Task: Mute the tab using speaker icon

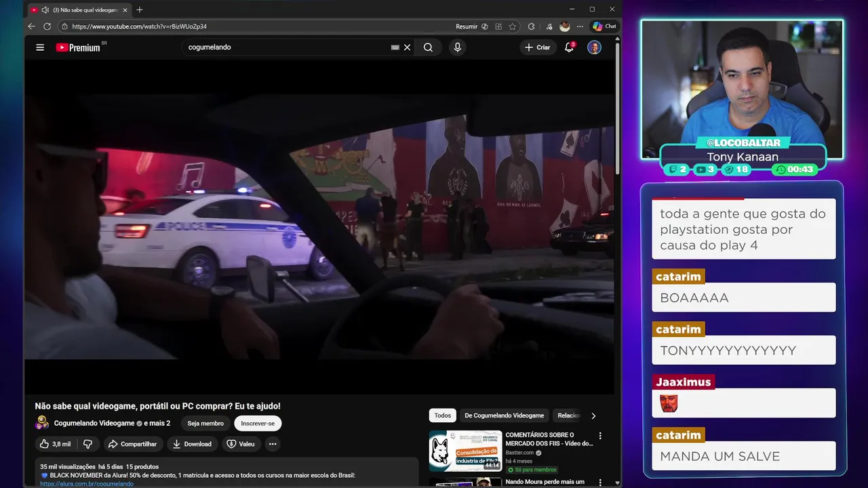Action: point(45,9)
